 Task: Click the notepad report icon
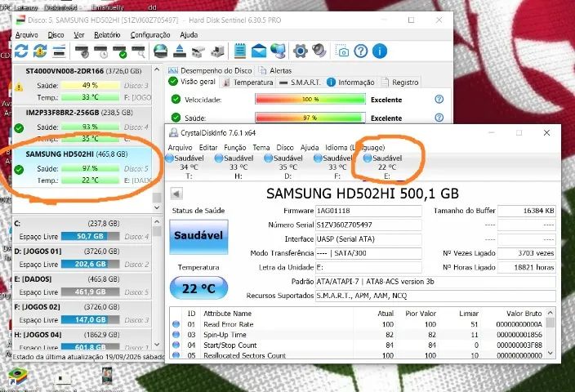click(240, 51)
